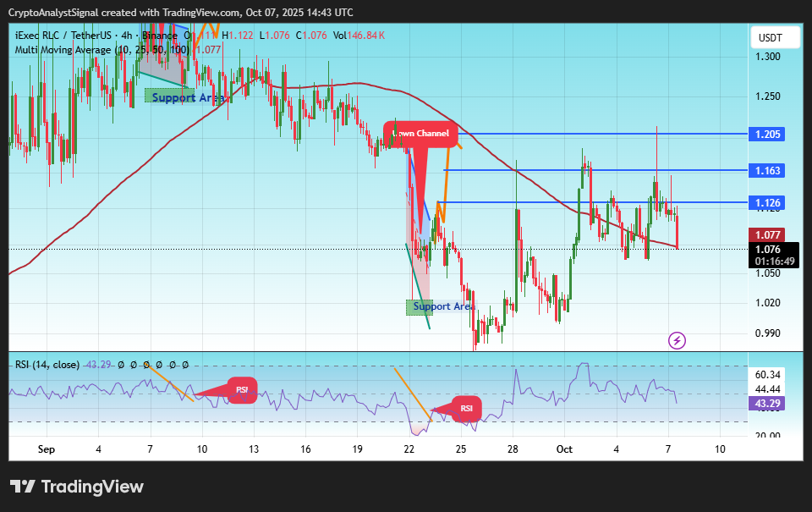812x512 pixels.
Task: Click the 44.44 RSI axis label
Action: tap(767, 389)
